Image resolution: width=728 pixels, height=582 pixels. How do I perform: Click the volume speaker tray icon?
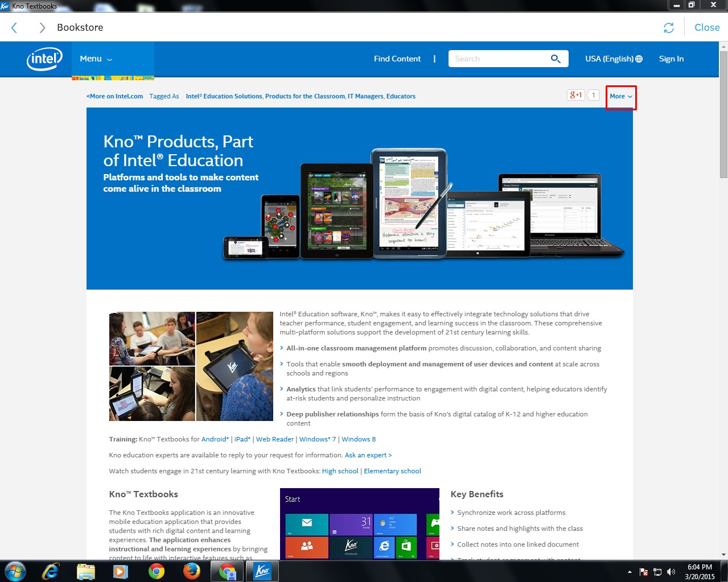[x=671, y=572]
